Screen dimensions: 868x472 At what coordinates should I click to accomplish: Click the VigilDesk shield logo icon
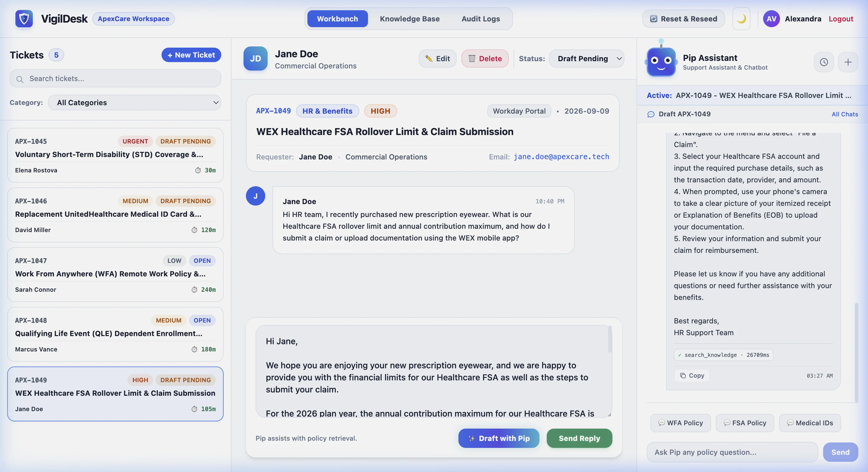(24, 18)
